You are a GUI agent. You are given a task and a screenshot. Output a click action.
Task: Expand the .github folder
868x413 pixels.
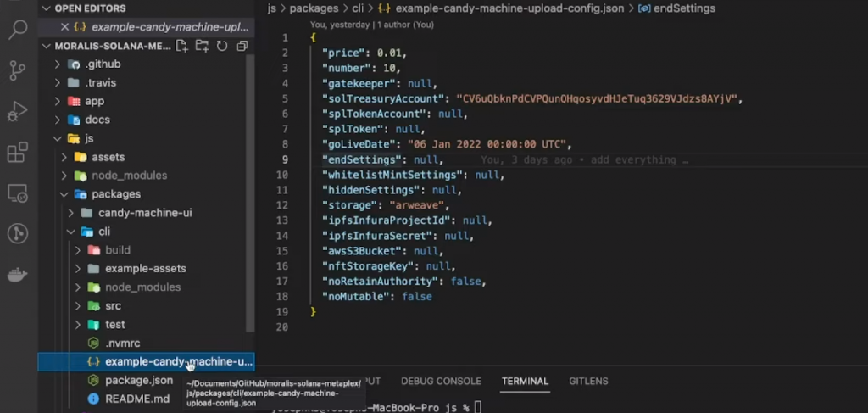pyautogui.click(x=58, y=64)
